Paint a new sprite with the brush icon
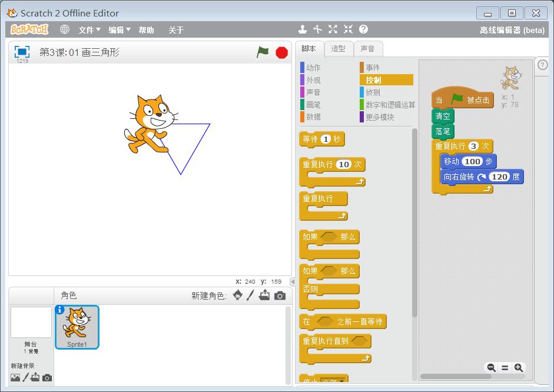 click(250, 295)
